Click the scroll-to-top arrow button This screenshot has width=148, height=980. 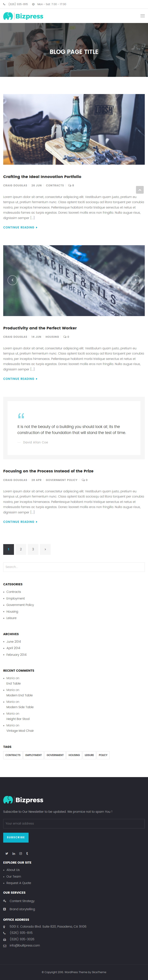(140, 190)
